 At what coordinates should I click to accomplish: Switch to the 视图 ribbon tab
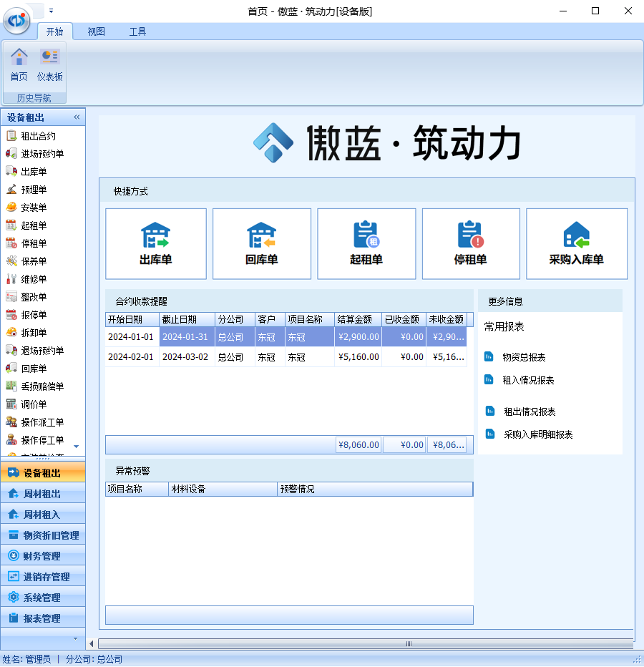(96, 31)
